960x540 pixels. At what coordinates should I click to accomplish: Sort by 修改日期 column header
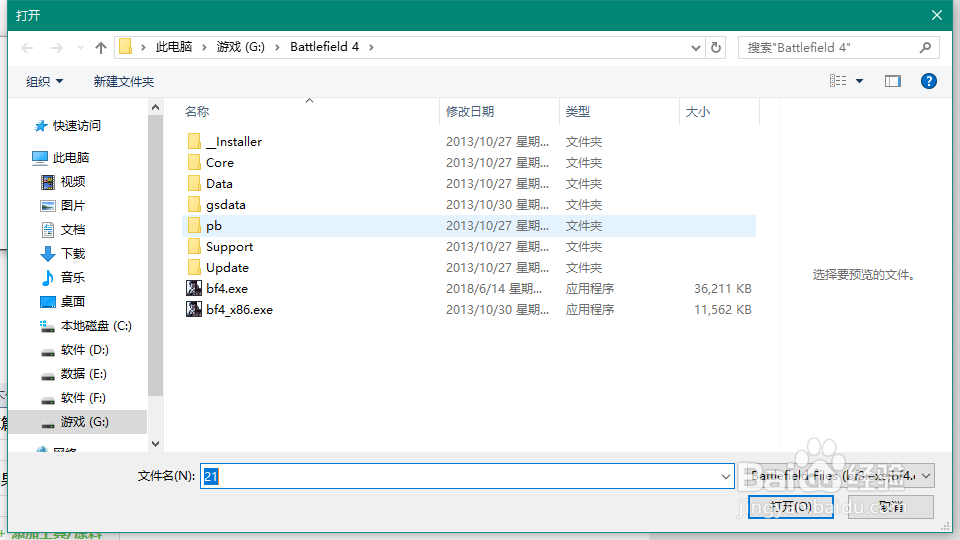tap(470, 111)
